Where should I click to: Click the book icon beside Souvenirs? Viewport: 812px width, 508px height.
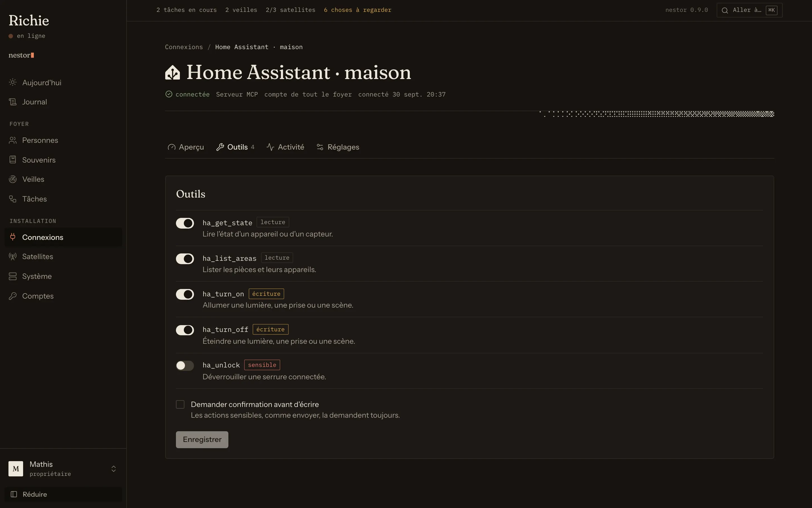tap(13, 159)
